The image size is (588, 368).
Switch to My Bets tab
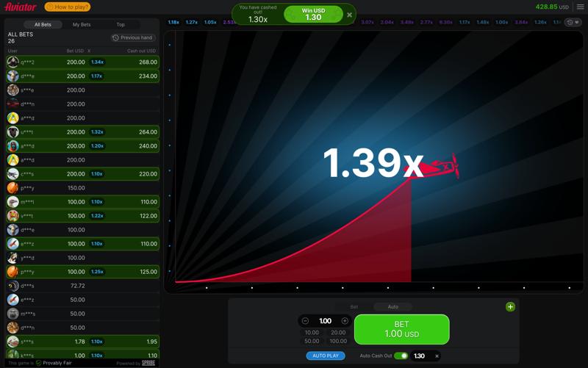tap(82, 24)
